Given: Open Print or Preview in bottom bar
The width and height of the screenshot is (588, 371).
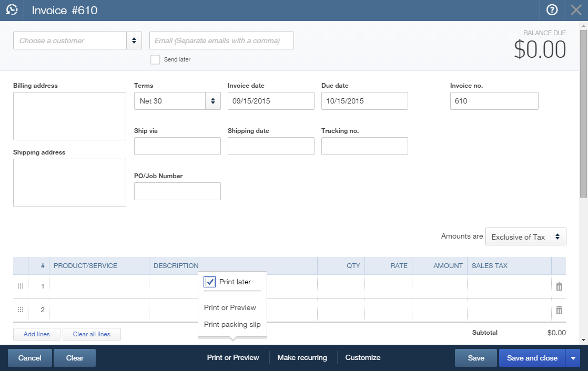Looking at the screenshot, I should point(233,357).
